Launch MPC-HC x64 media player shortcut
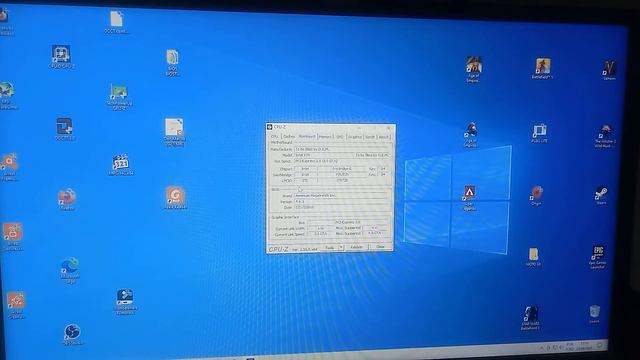This screenshot has height=360, width=640. click(x=121, y=164)
